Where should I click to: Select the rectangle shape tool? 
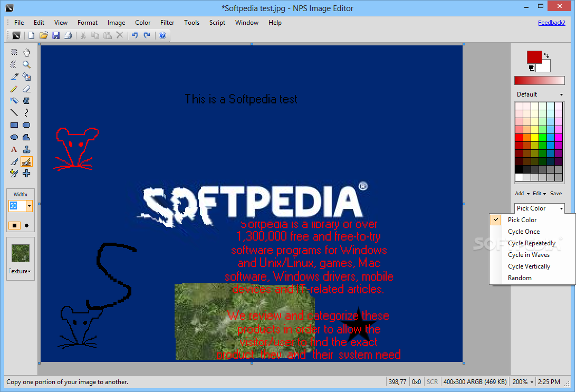14,125
